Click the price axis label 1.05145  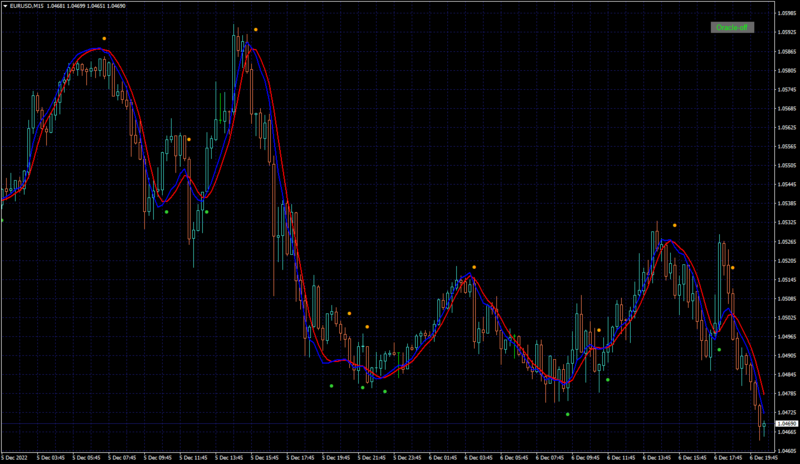tap(786, 280)
